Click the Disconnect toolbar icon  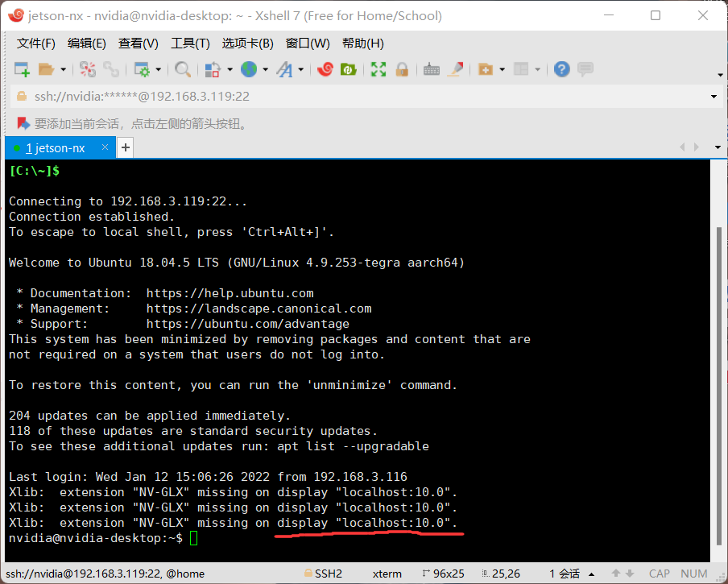point(87,69)
